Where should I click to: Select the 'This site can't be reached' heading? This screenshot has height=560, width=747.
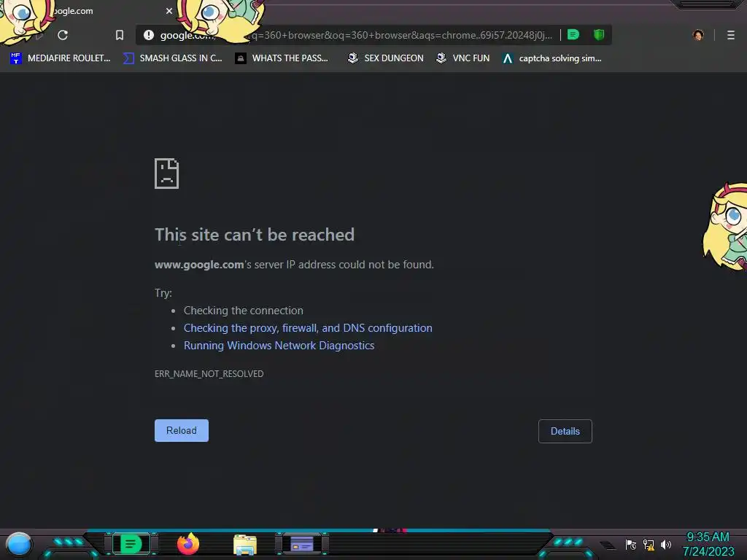255,235
